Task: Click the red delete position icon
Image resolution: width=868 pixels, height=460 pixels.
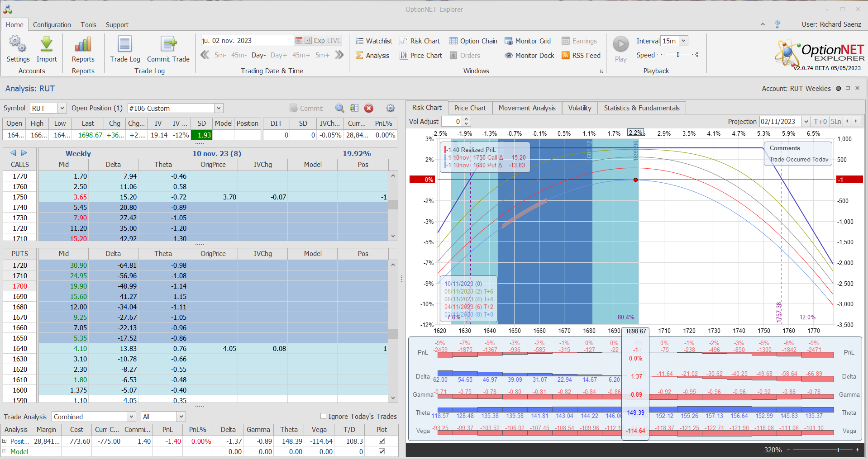Action: [369, 108]
